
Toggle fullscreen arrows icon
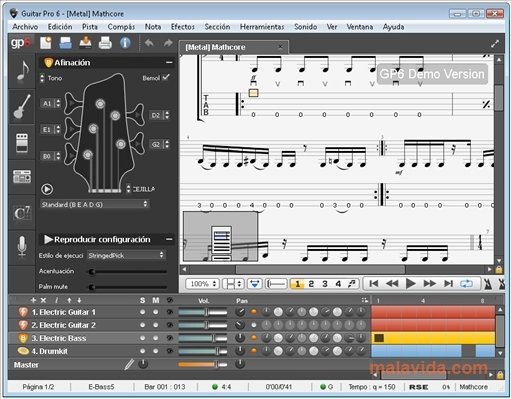pyautogui.click(x=495, y=44)
